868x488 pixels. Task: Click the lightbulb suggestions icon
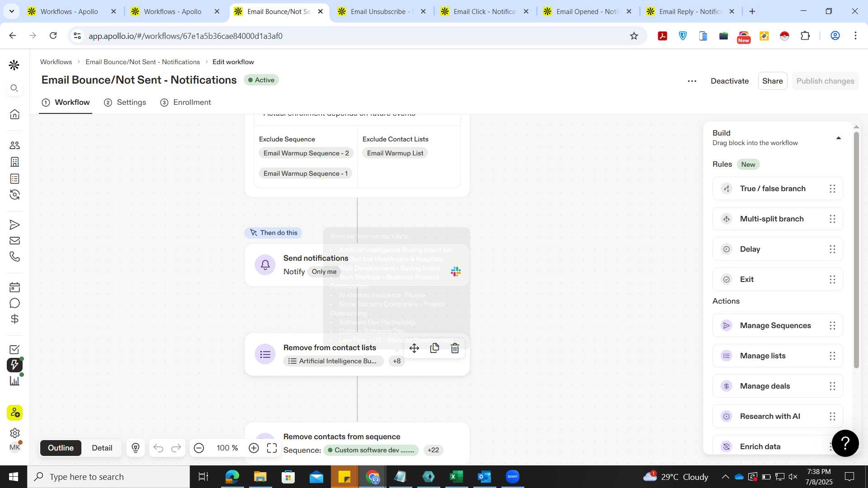point(136,448)
